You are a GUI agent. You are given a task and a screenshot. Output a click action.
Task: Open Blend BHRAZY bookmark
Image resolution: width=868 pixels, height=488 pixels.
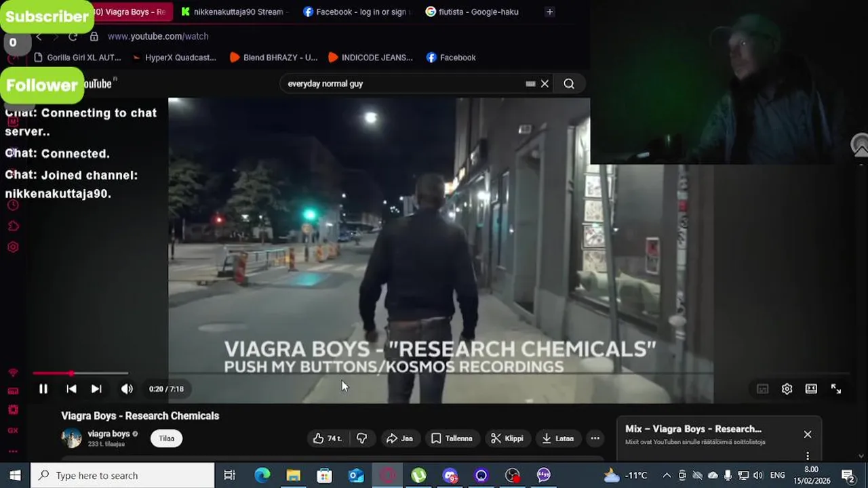tap(273, 58)
